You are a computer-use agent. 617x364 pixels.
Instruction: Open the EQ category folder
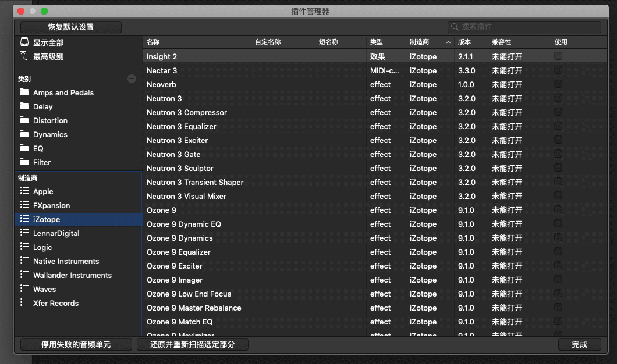tap(24, 148)
